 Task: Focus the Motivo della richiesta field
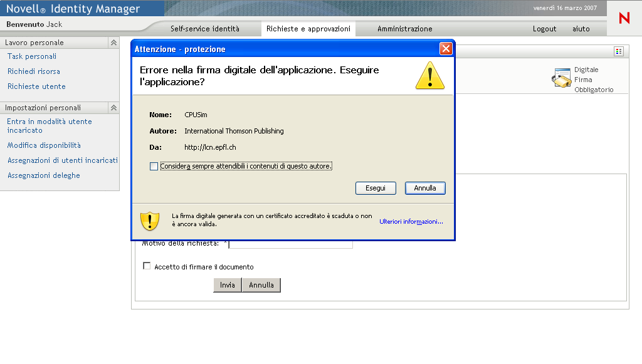[x=291, y=244]
